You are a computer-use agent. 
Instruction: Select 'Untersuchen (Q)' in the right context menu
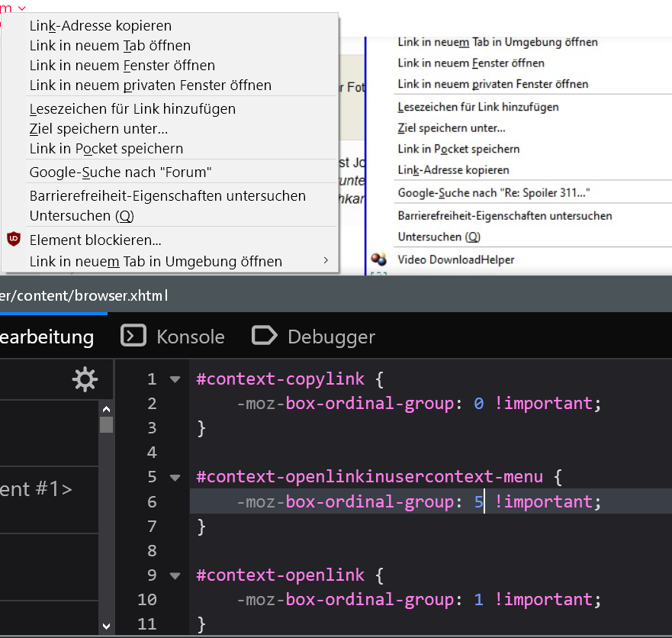(439, 237)
